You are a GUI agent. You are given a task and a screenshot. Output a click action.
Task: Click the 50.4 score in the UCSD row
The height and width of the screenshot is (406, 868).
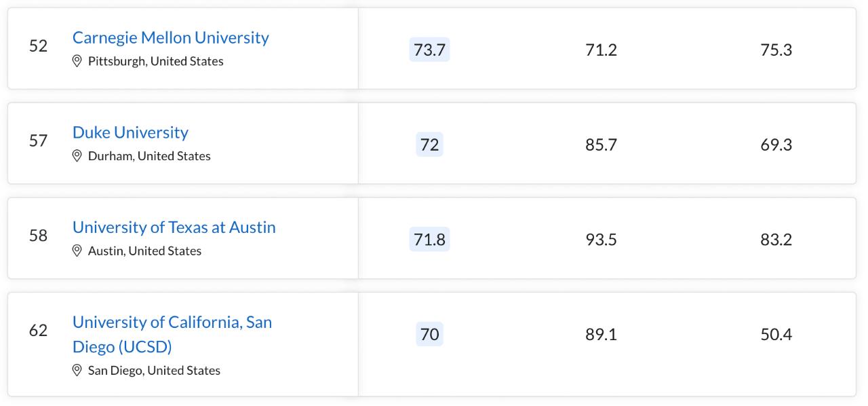776,334
